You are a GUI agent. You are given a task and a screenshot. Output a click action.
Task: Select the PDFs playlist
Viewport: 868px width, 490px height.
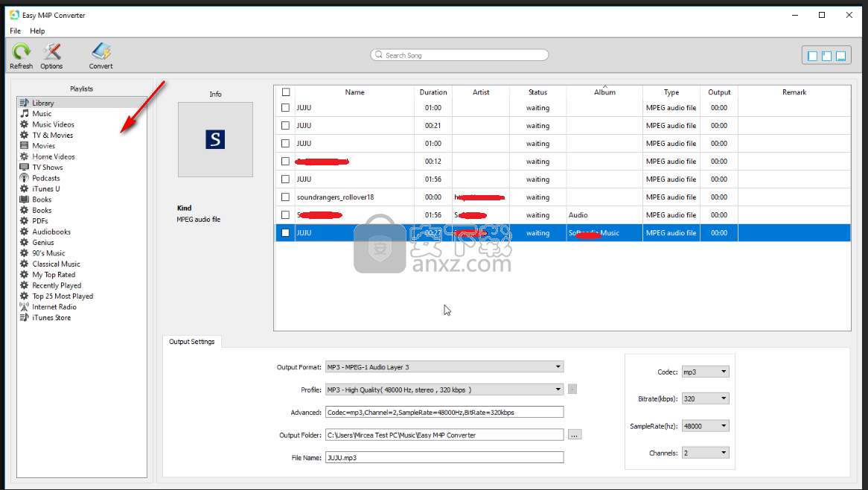coord(40,221)
